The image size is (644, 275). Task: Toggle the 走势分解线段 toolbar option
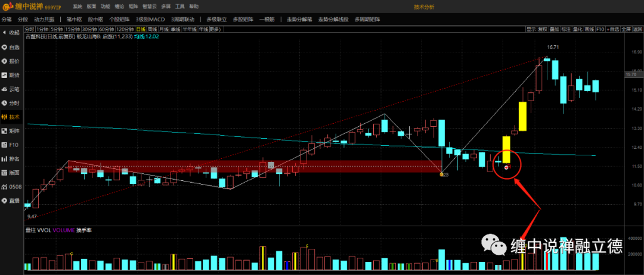(333, 19)
